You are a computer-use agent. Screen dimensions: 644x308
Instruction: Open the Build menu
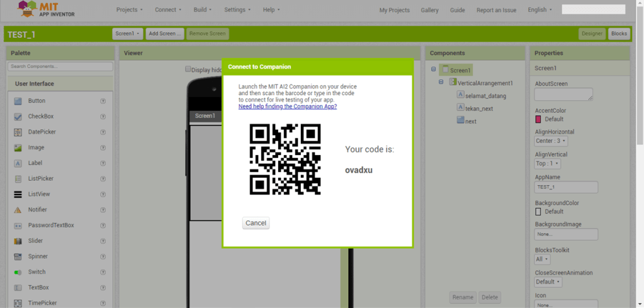tap(203, 10)
